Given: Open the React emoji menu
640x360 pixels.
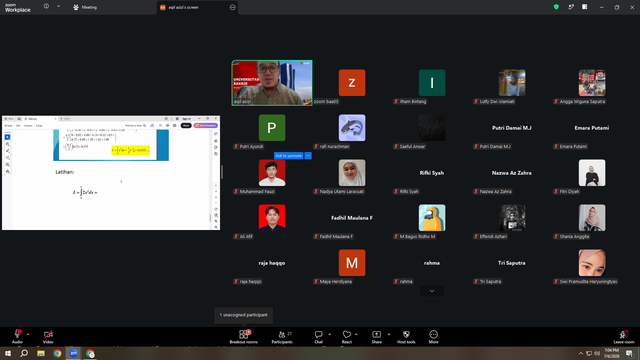Looking at the screenshot, I should [347, 337].
